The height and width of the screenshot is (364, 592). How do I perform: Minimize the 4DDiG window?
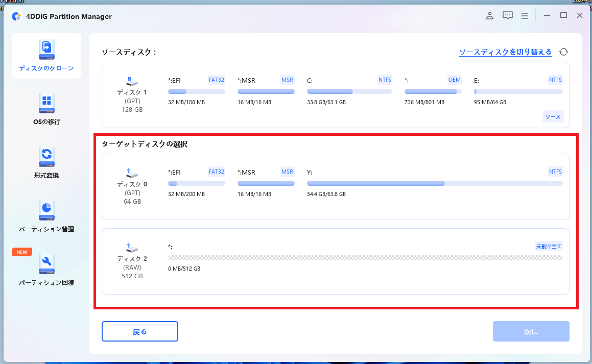[x=547, y=15]
